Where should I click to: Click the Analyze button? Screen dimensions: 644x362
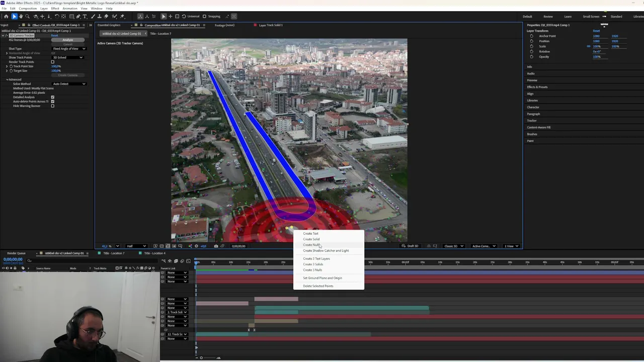(x=68, y=40)
